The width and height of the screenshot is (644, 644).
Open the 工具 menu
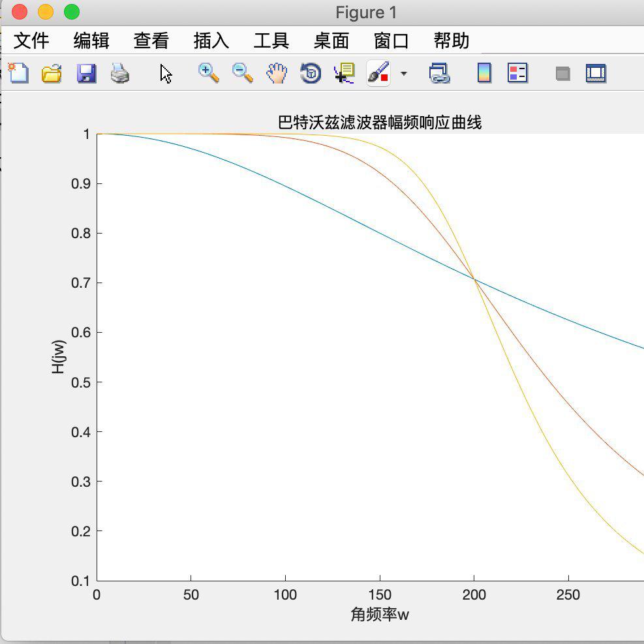pos(271,40)
